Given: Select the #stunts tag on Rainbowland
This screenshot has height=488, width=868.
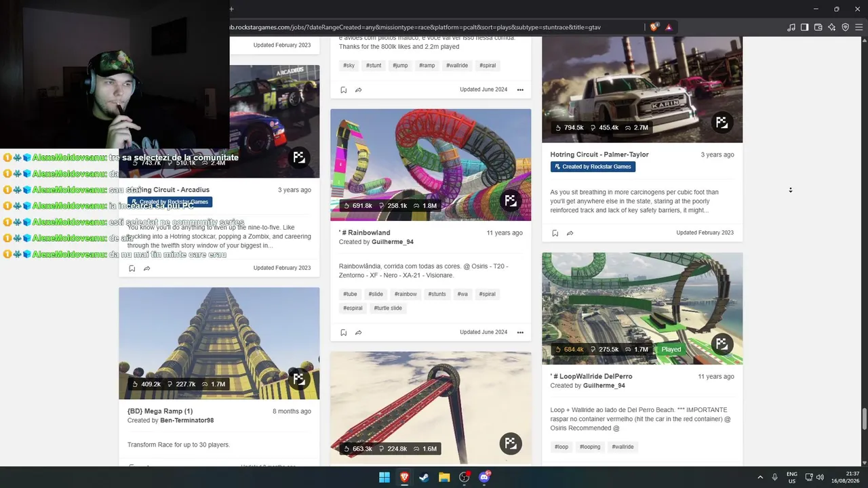Looking at the screenshot, I should [437, 294].
